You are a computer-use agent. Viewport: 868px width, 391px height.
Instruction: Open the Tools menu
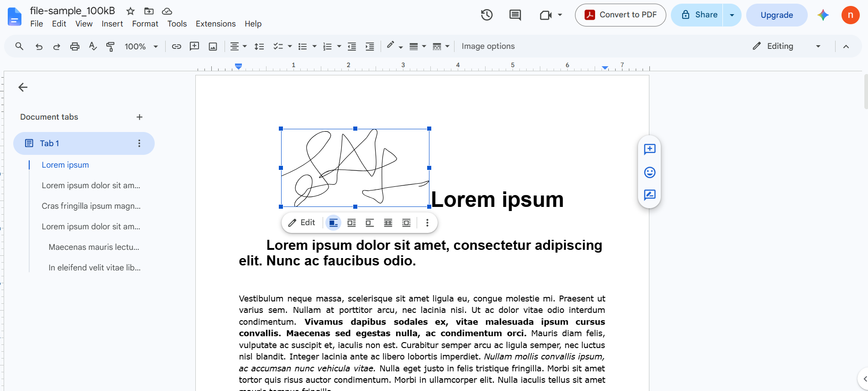pyautogui.click(x=177, y=24)
